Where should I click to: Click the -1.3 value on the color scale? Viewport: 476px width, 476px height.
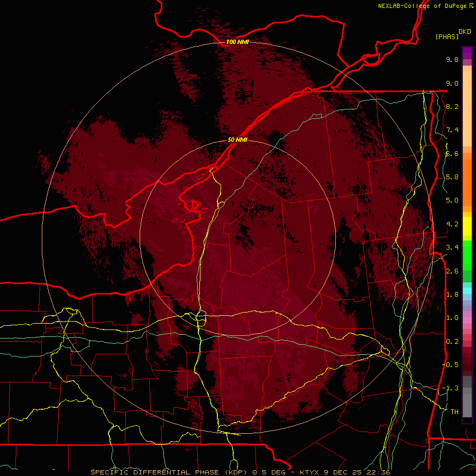pos(450,388)
